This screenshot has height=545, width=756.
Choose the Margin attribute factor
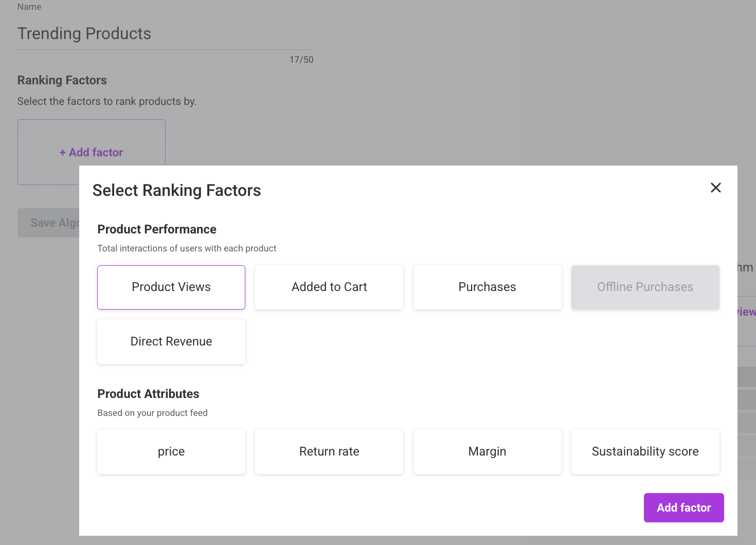tap(487, 451)
